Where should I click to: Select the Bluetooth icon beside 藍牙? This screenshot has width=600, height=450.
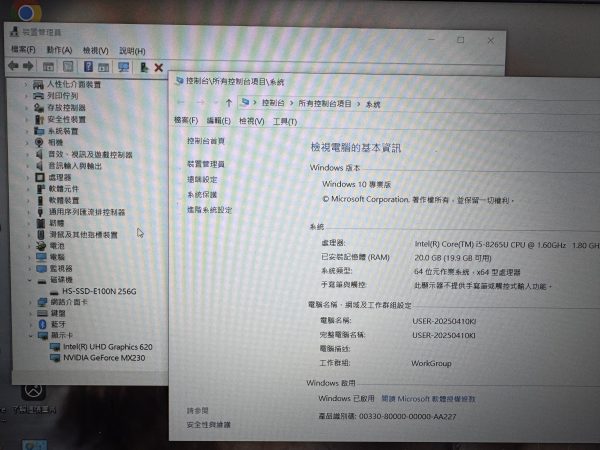click(43, 324)
